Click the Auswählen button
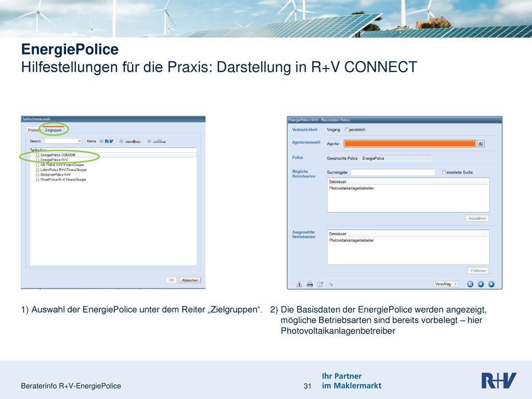Screen dimensions: 532x399 (x=477, y=219)
